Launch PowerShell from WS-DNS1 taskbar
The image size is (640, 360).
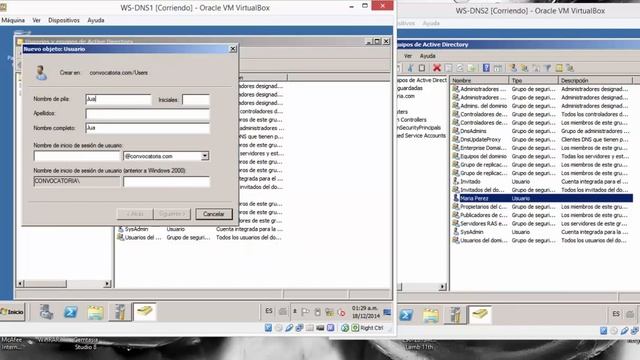point(71,312)
